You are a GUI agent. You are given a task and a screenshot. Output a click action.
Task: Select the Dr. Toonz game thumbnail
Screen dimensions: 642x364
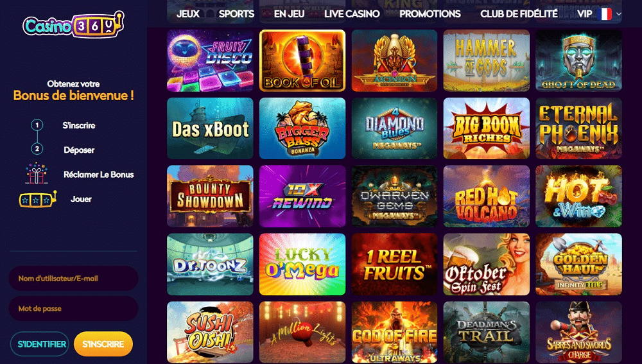(x=210, y=264)
